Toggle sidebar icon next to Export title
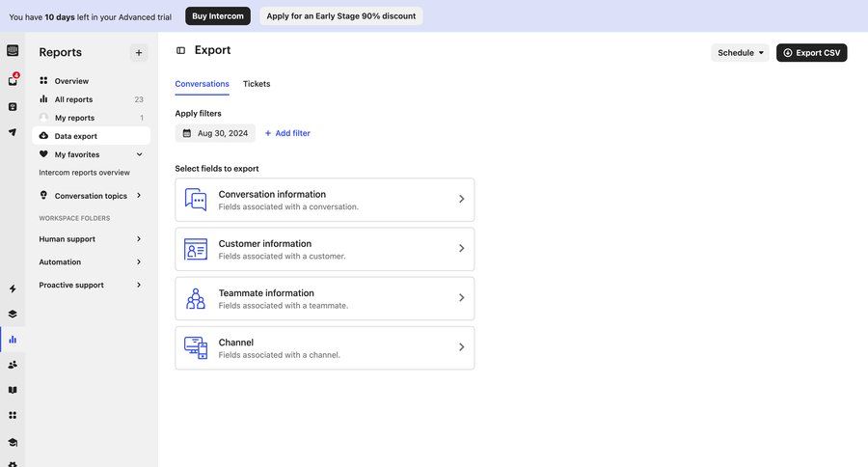Screen dimensions: 868x467 (180, 50)
